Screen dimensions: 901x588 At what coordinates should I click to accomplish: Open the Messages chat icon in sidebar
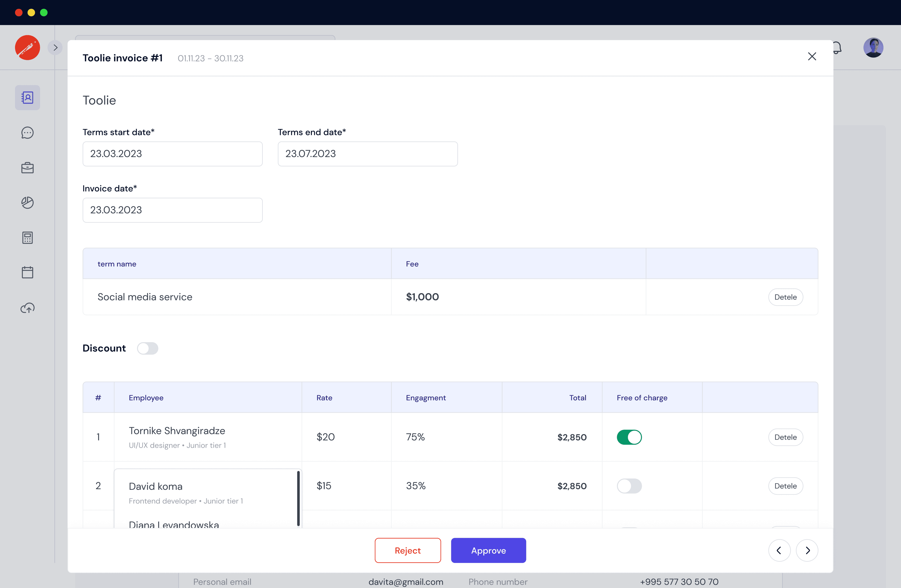point(27,133)
